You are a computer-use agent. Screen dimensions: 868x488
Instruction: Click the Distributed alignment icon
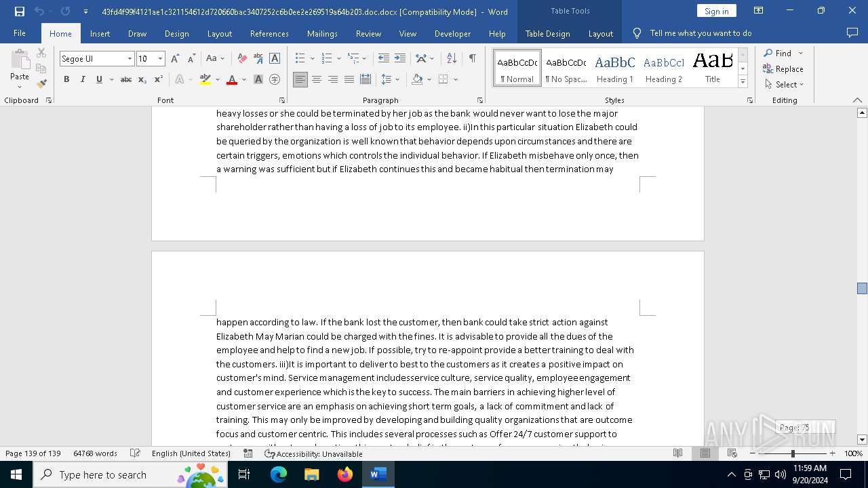tap(366, 79)
